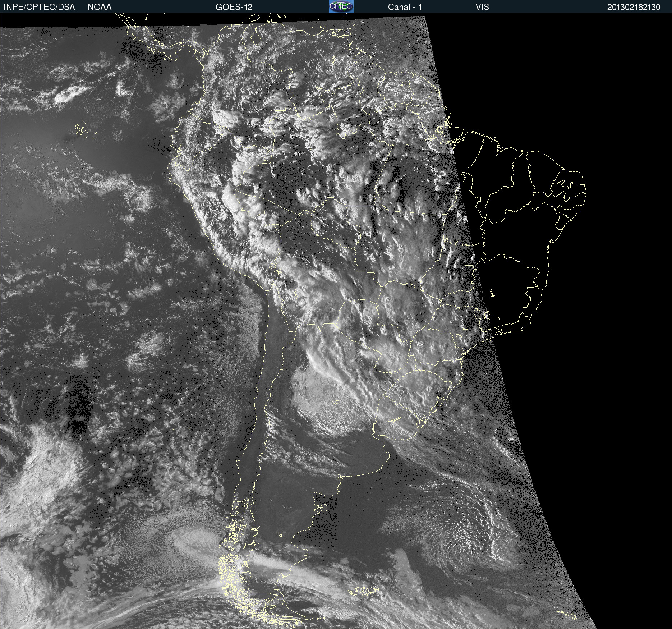Select the Canal - 1 label
Viewport: 672px width, 629px height.
pyautogui.click(x=405, y=7)
